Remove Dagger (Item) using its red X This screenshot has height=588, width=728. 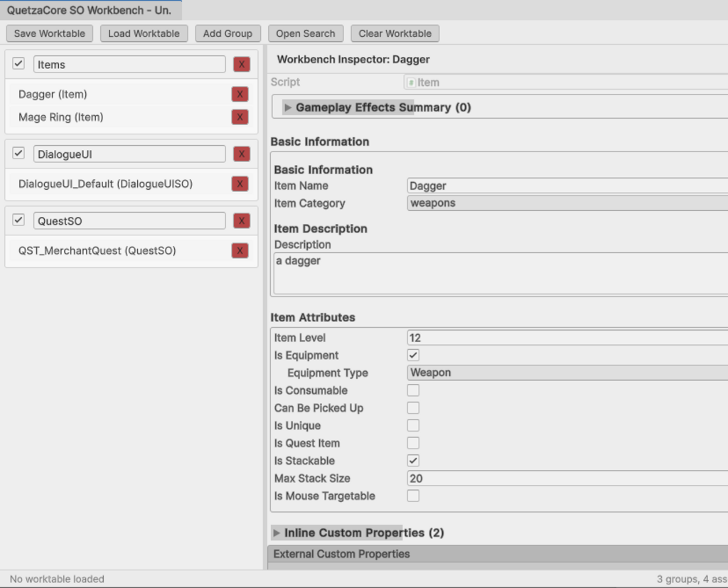(x=240, y=95)
